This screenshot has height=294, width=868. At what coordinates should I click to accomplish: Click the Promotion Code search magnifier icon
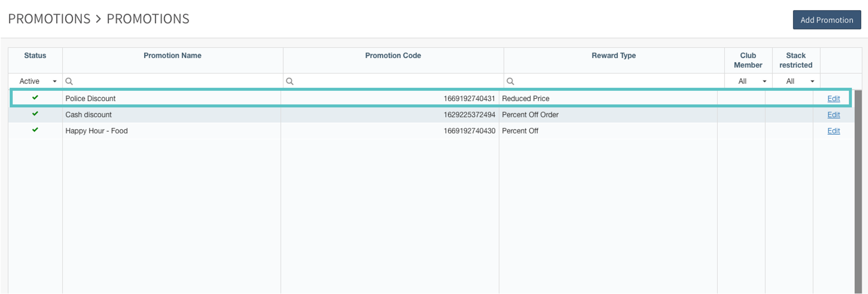click(289, 81)
